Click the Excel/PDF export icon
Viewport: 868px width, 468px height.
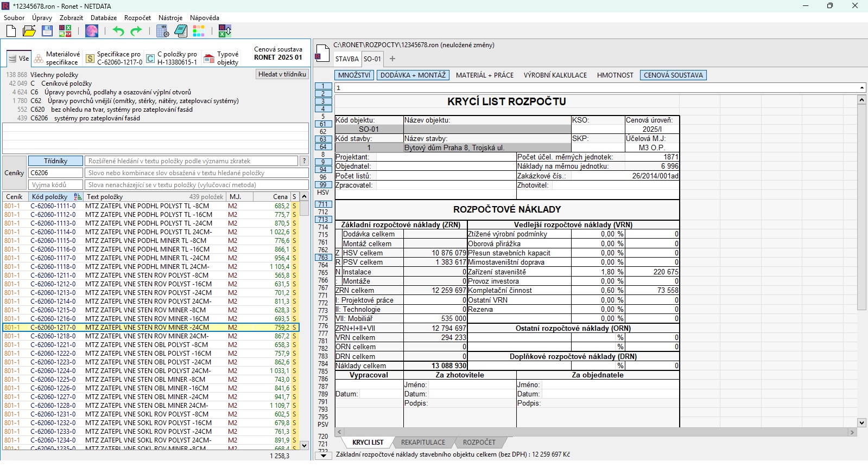(65, 31)
